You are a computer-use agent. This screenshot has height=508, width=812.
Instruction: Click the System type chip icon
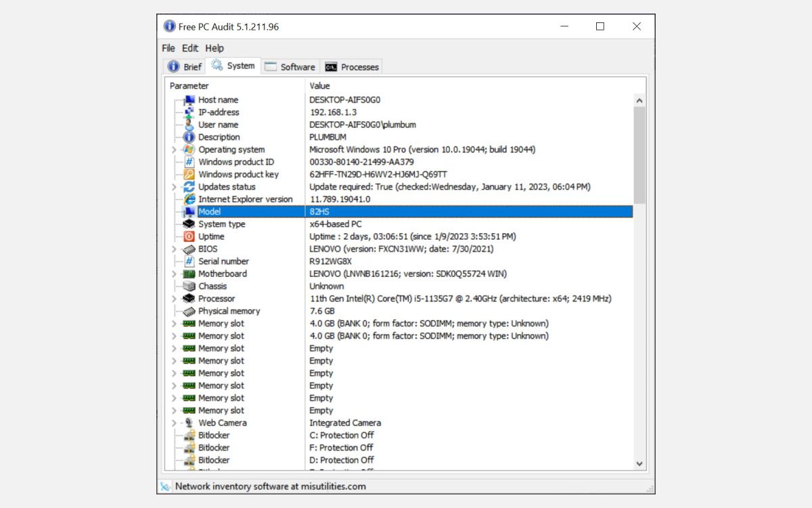(x=190, y=224)
